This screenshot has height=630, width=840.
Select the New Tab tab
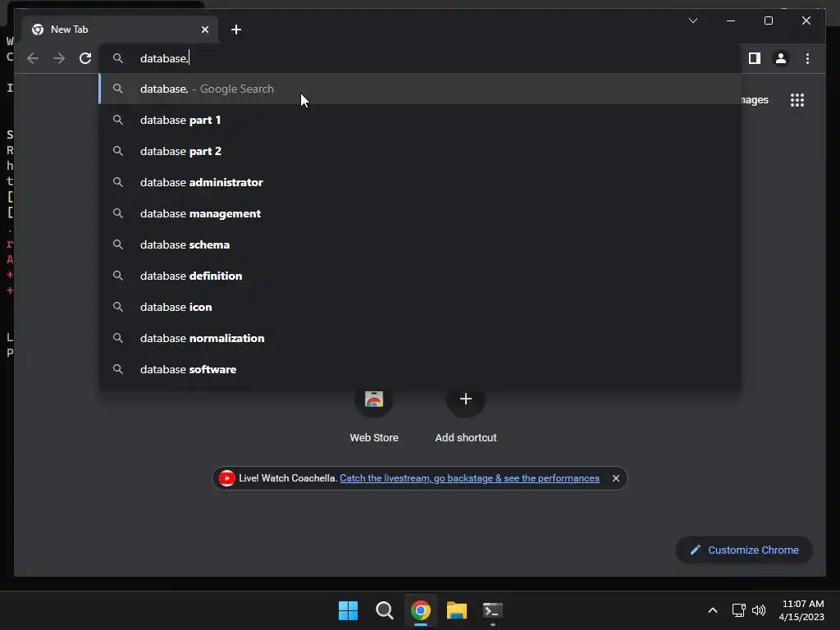click(x=119, y=30)
